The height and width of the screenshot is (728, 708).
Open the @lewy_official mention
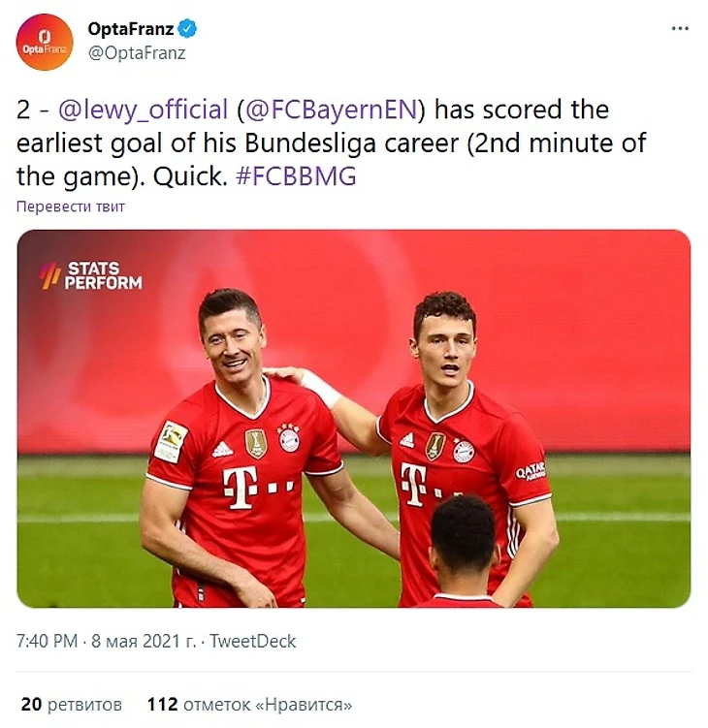click(x=144, y=111)
